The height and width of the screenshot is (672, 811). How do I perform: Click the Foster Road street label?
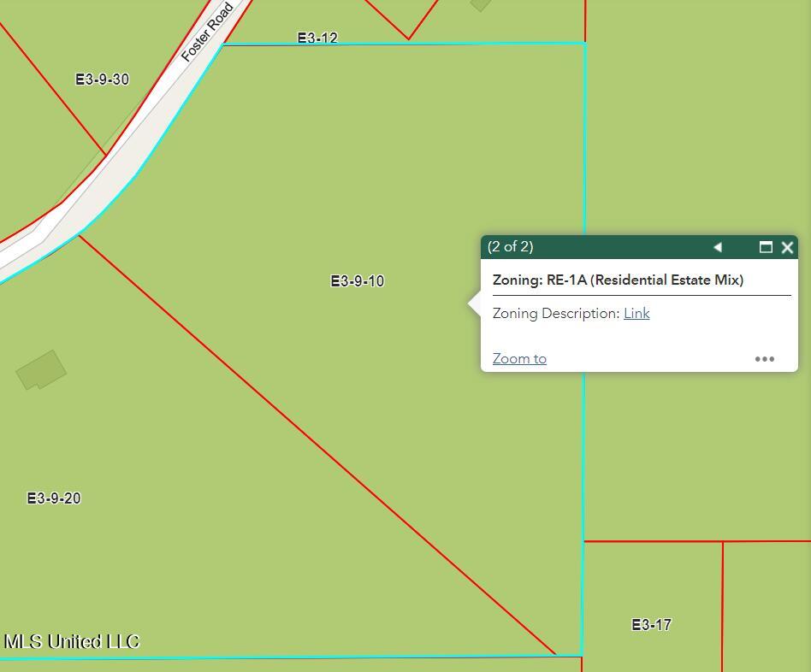(207, 32)
